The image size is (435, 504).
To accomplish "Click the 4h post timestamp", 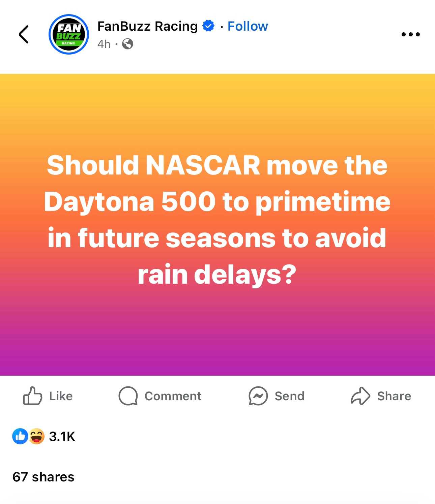I will tap(104, 44).
